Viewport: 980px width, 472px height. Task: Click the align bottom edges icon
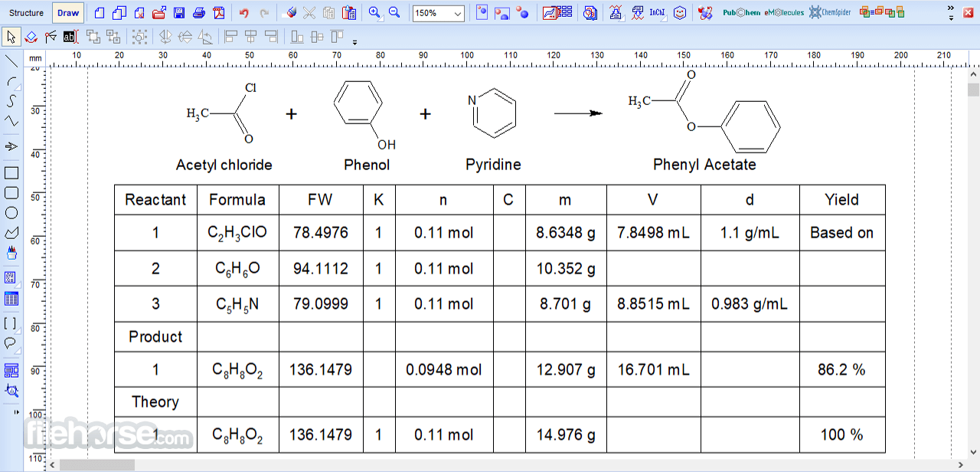pos(297,36)
